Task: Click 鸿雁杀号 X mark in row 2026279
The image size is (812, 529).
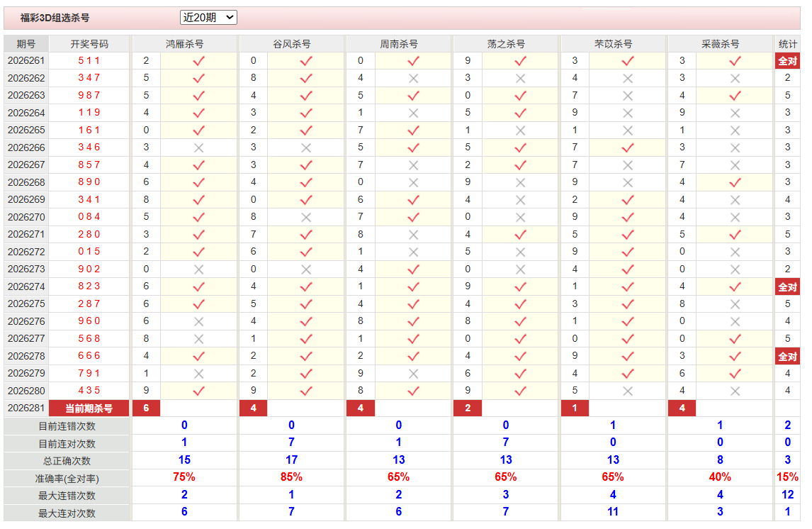Action: 199,374
